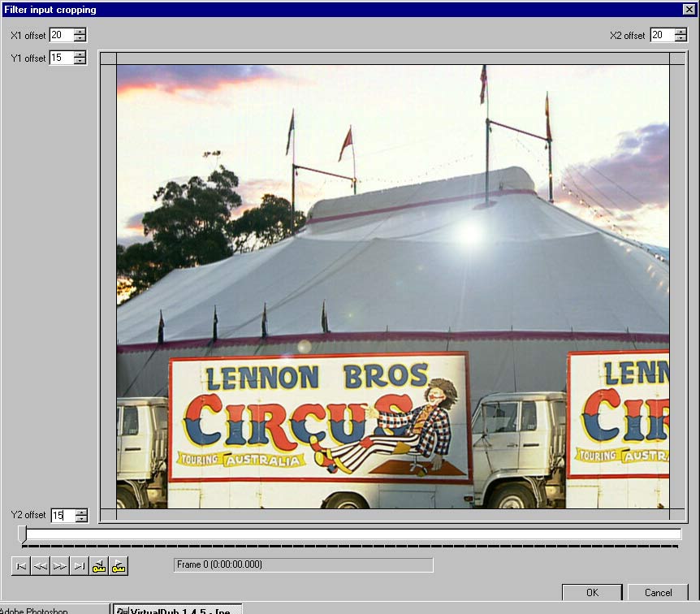Select the VirtualDub 1.4.5 taskbar button

coord(178,610)
